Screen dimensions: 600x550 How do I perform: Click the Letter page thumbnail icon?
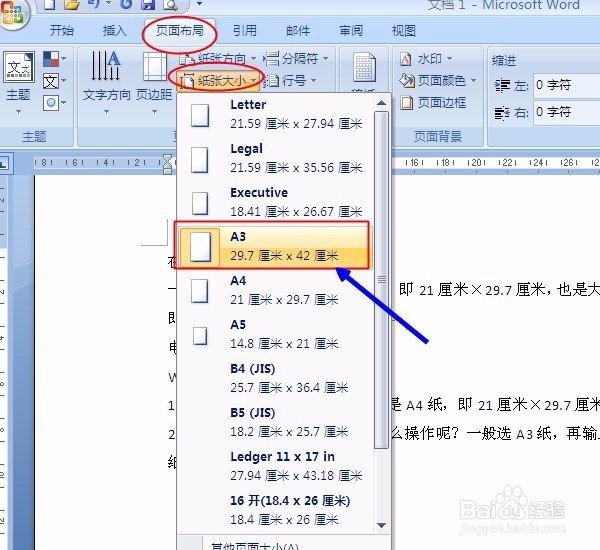click(200, 116)
